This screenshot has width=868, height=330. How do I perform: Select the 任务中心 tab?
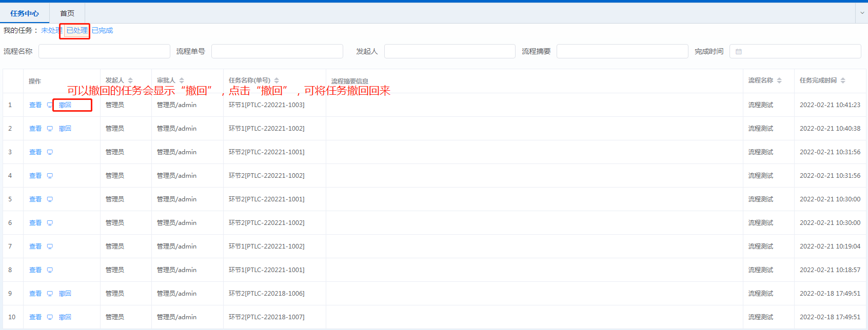(25, 13)
